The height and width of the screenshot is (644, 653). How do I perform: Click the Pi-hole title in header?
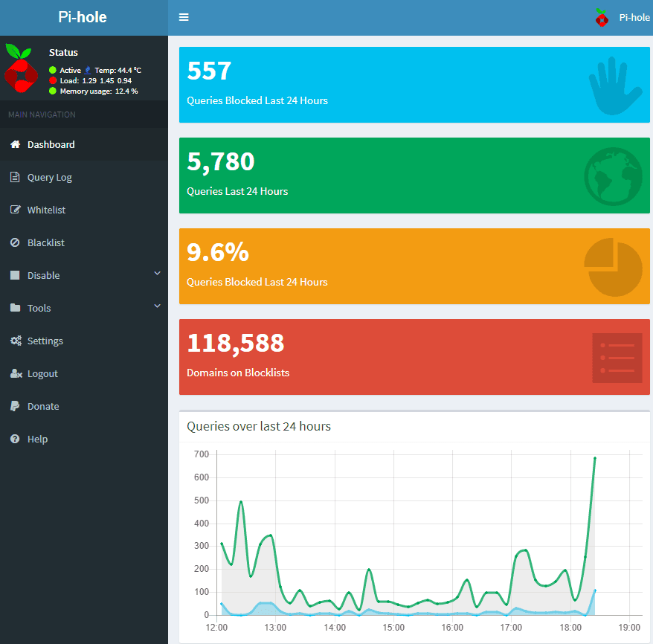point(83,17)
